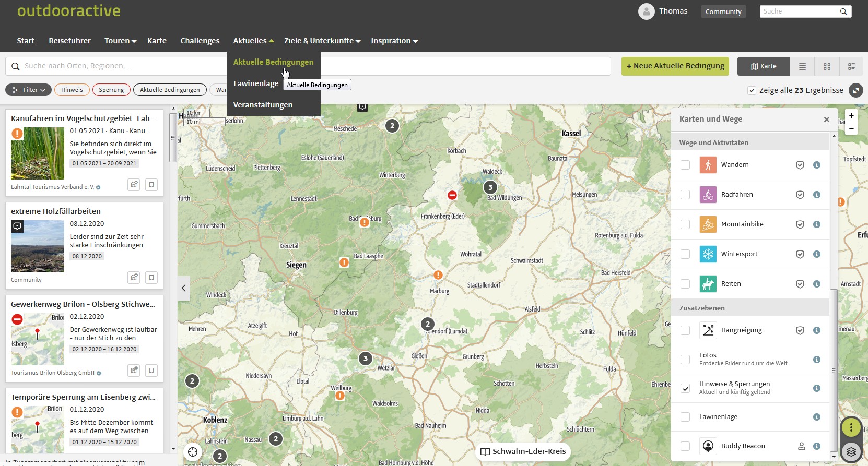
Task: Choose Veranstaltungen in the dropdown menu
Action: (263, 105)
